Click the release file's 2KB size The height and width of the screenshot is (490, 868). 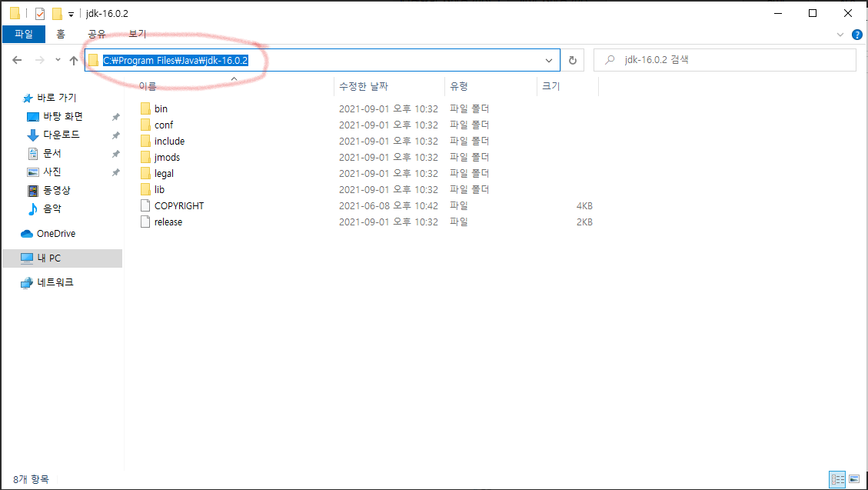point(584,222)
